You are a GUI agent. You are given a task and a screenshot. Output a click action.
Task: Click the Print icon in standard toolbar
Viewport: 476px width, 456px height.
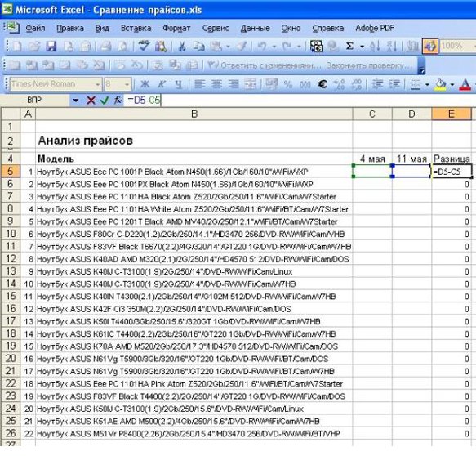click(x=105, y=47)
